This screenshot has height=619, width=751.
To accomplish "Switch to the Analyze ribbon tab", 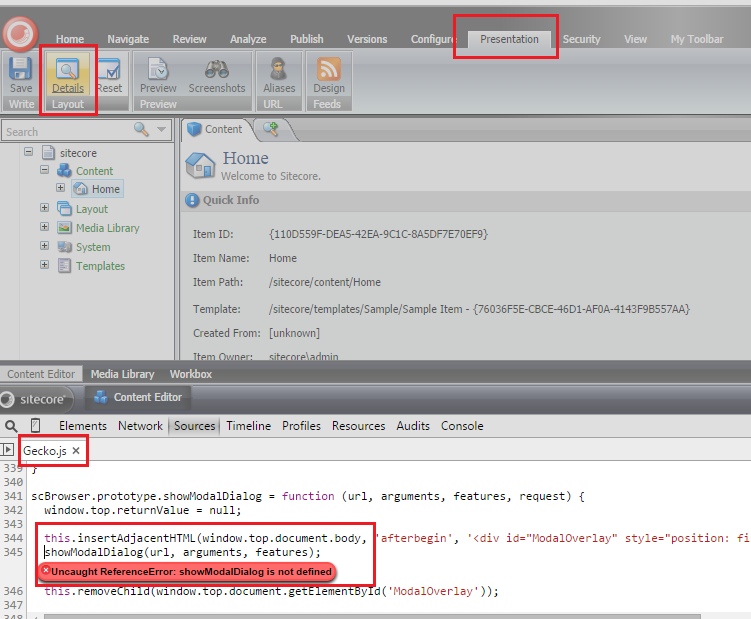I will tap(248, 39).
